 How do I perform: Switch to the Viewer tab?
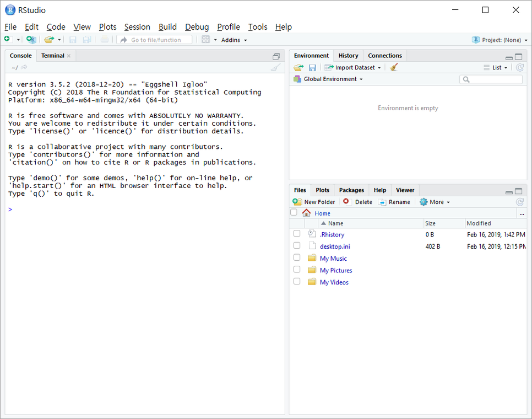(405, 190)
